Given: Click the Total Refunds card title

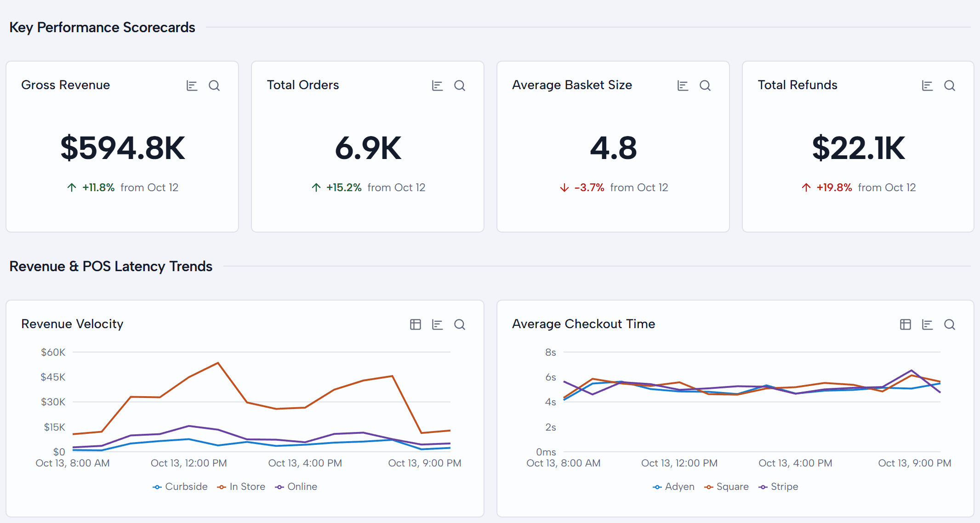Looking at the screenshot, I should click(x=798, y=85).
